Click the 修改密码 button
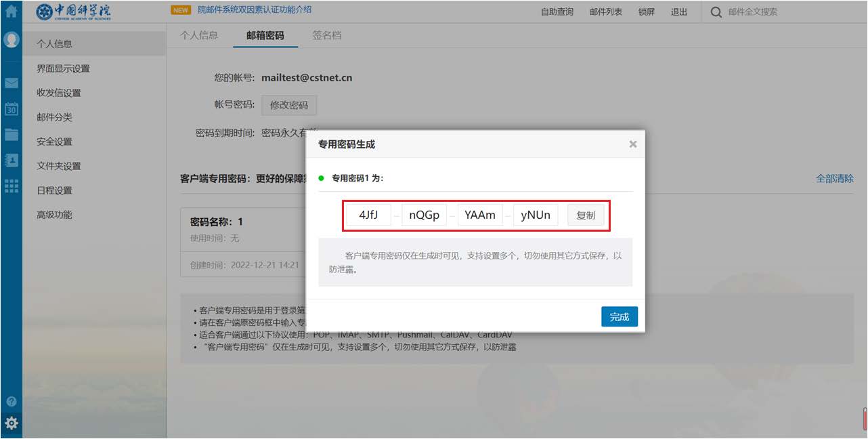Screen dimensions: 868x439 click(x=289, y=105)
